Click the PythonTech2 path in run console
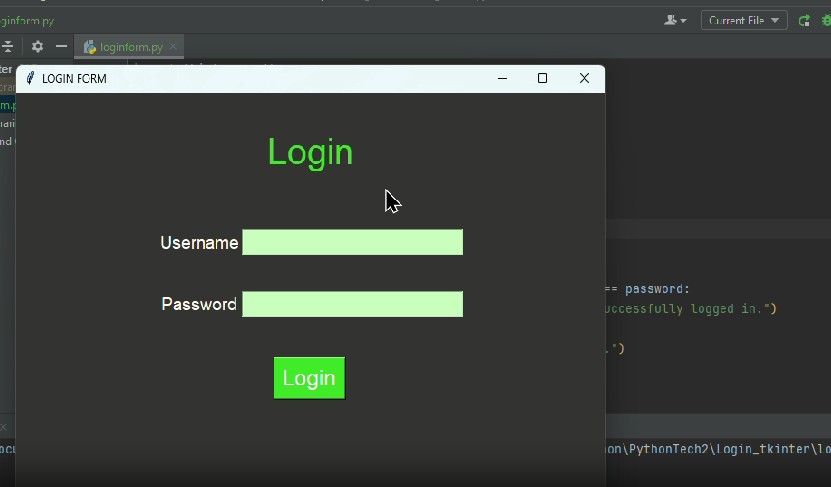The height and width of the screenshot is (487, 831). 668,449
